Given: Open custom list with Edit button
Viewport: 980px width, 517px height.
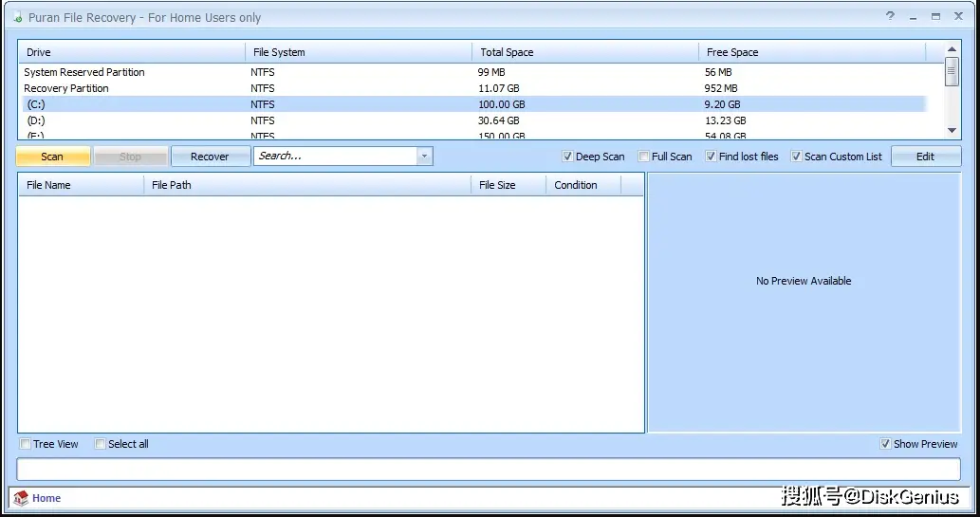Looking at the screenshot, I should [x=926, y=157].
